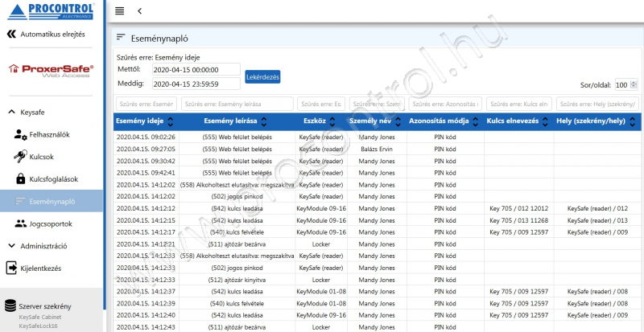Adjust the Sor/oldal stepper arrows
The height and width of the screenshot is (332, 644).
pos(633,85)
